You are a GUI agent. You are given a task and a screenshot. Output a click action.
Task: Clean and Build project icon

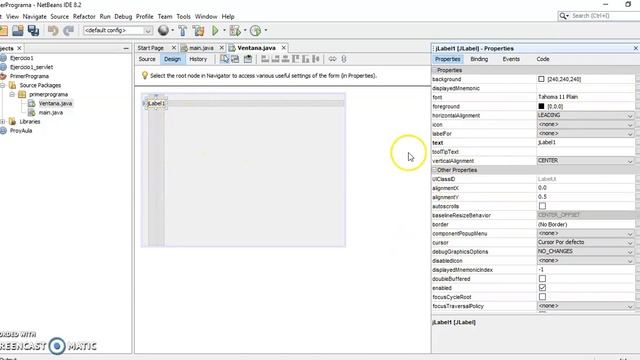coord(198,30)
